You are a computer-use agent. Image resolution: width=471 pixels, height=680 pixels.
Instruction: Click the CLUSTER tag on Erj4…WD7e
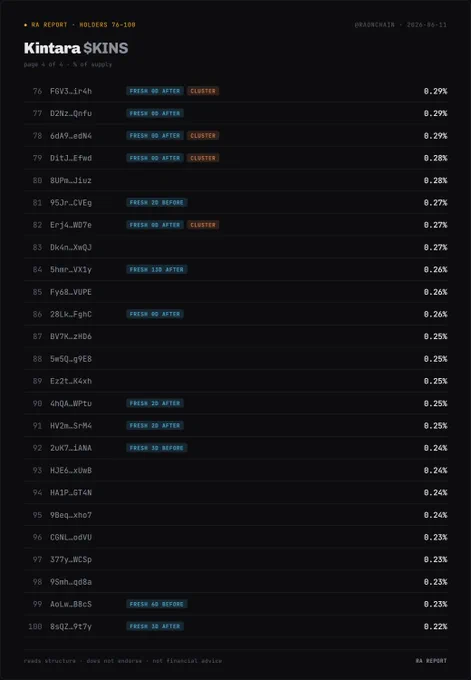[203, 225]
